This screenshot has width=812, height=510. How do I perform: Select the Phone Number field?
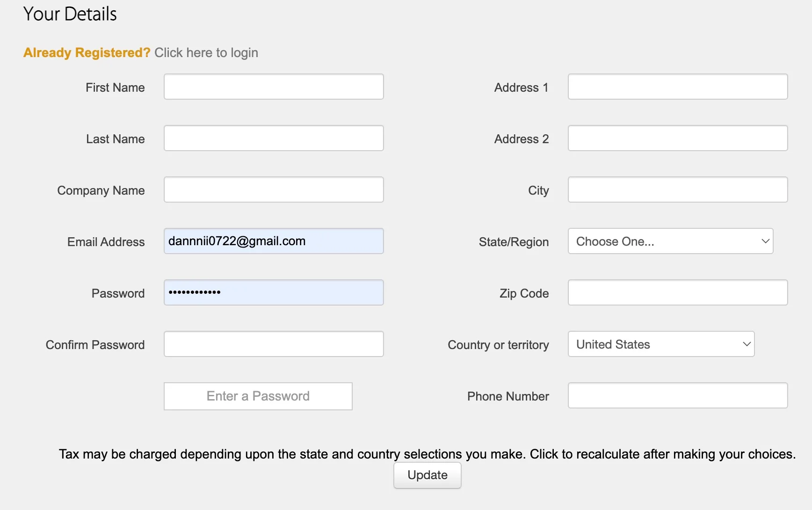tap(678, 395)
